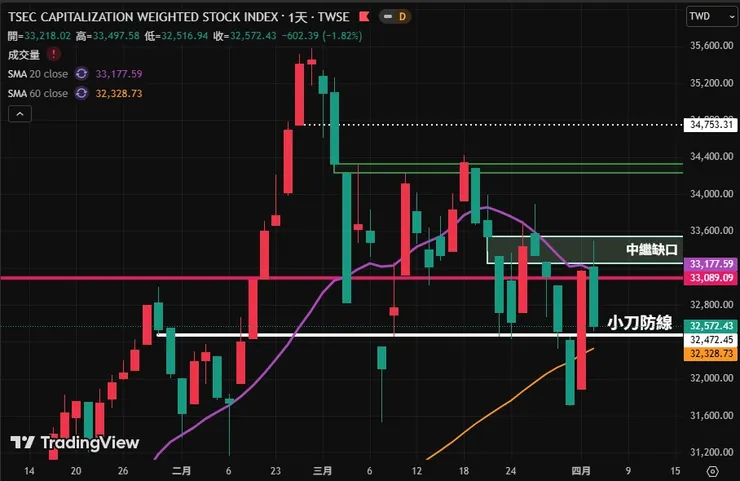
Task: Click the 四月 date on time axis
Action: pyautogui.click(x=581, y=471)
